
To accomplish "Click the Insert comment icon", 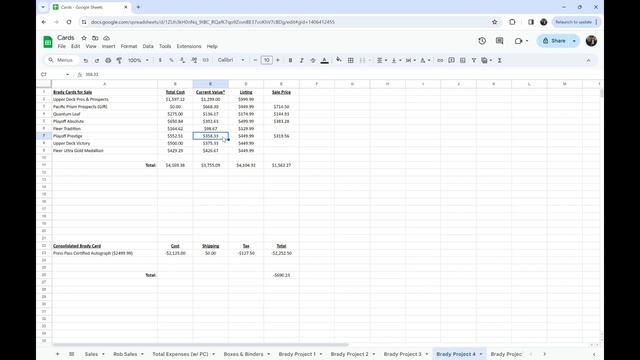I will point(451,60).
